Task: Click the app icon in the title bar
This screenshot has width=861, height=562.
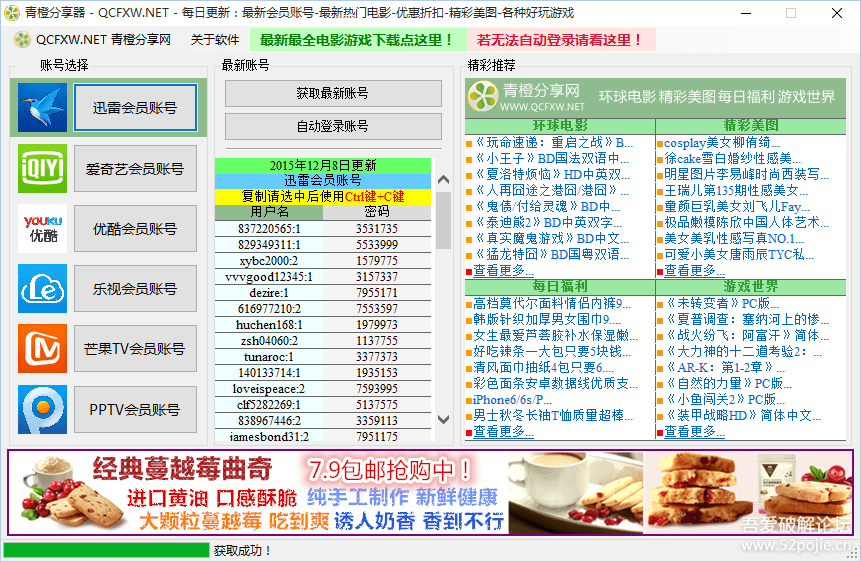Action: click(12, 13)
